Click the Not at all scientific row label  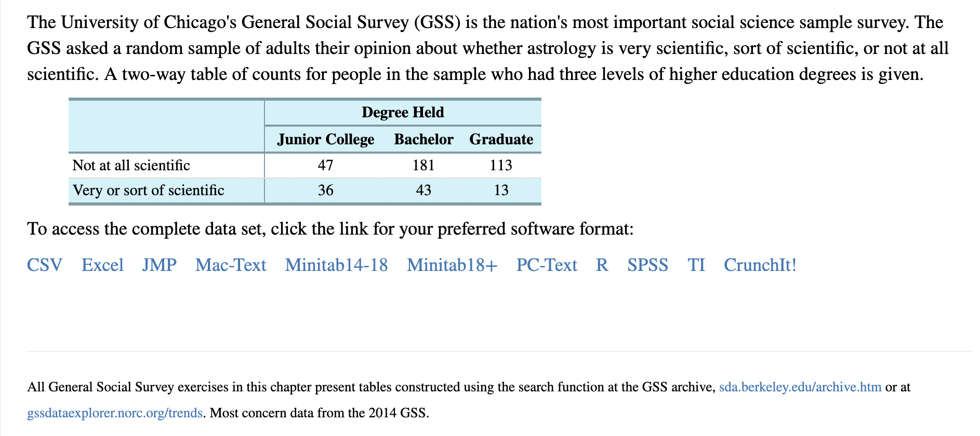click(x=131, y=165)
